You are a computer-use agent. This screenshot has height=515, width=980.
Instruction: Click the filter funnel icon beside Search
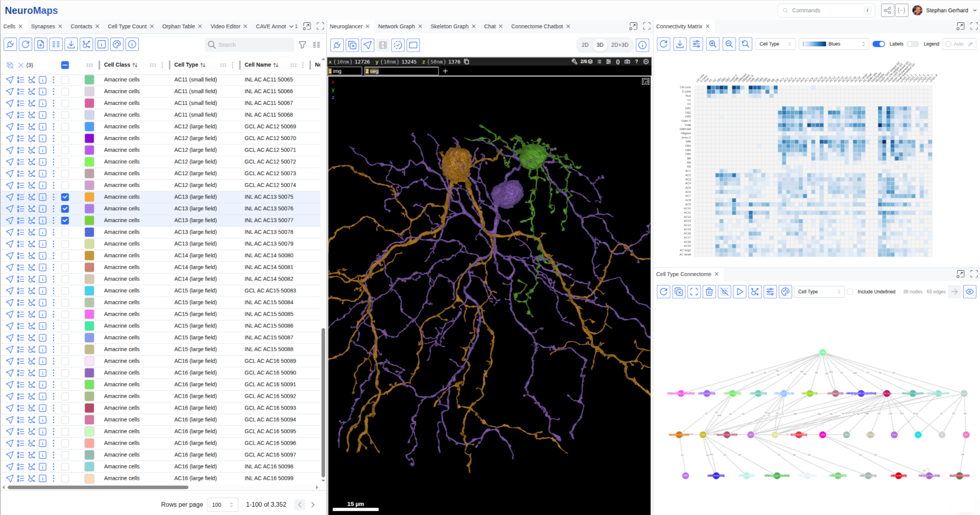point(302,45)
